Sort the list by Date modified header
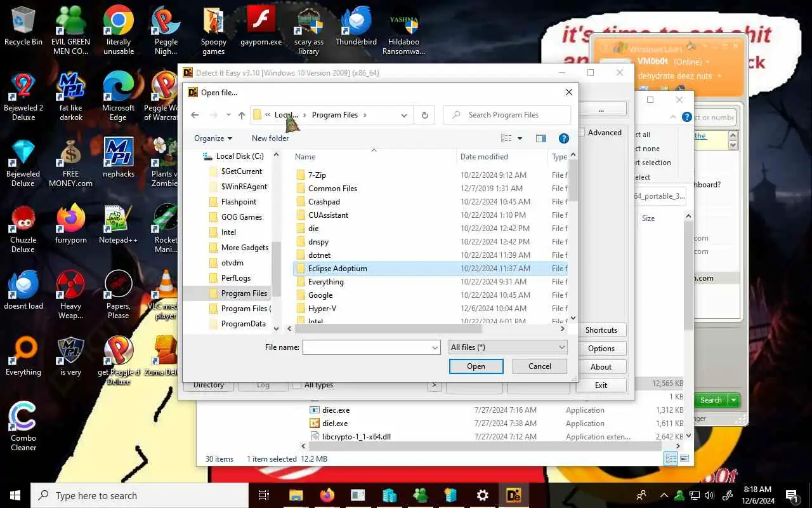812x508 pixels. click(501, 157)
